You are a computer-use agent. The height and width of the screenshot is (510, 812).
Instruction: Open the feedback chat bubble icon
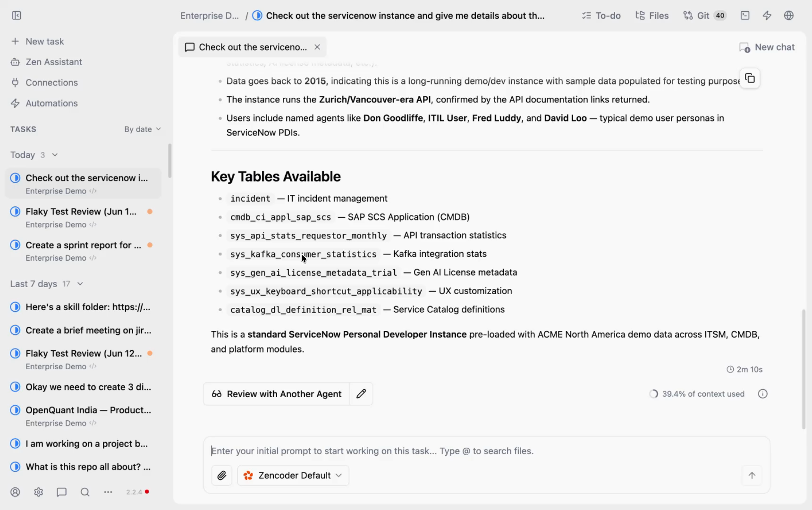point(61,492)
